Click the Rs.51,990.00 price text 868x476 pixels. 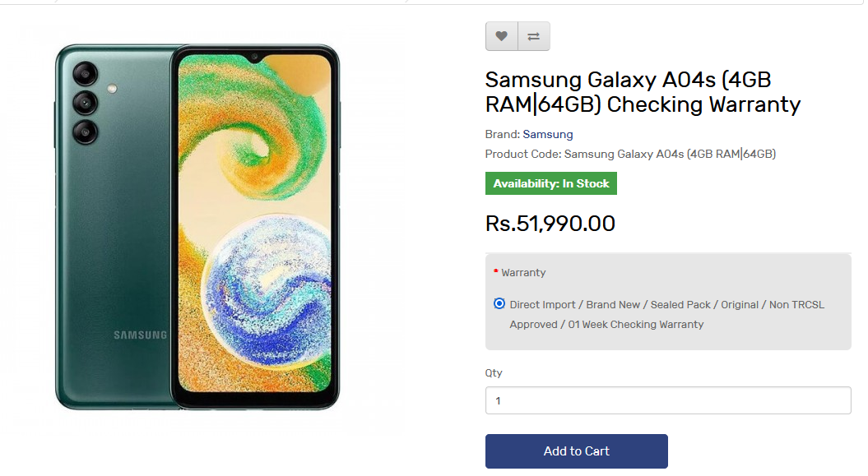coord(550,224)
